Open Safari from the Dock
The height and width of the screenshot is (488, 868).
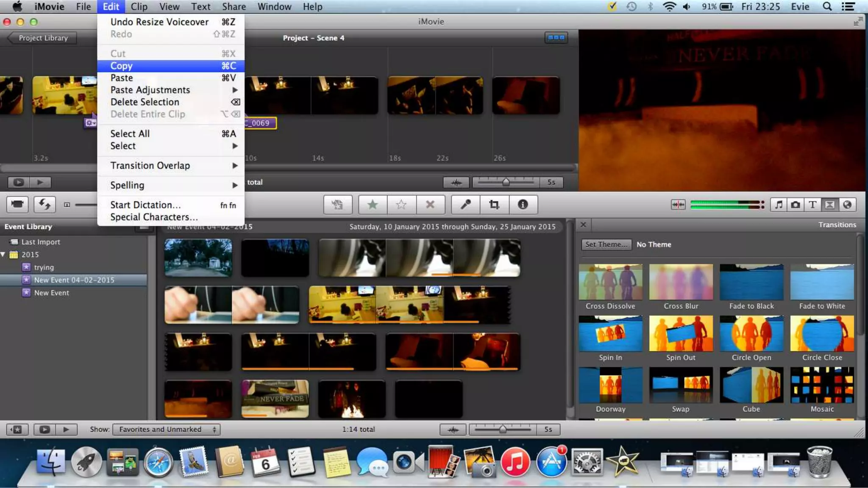pos(158,462)
